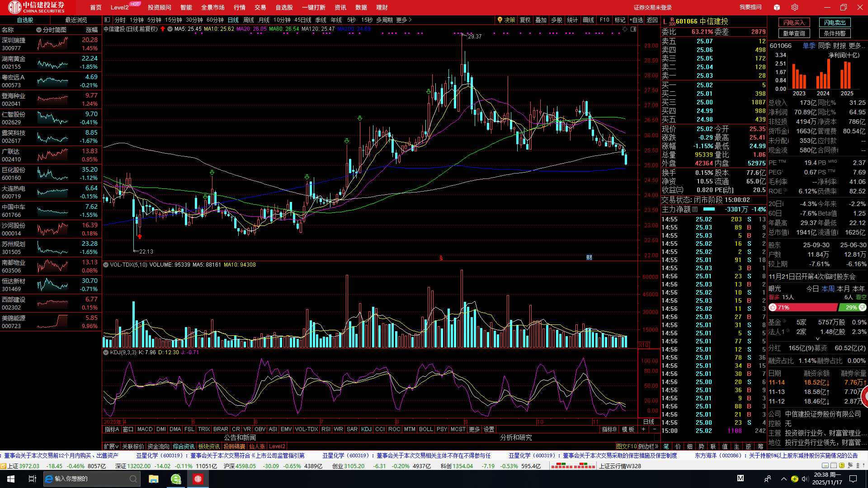Switch to the 最近浏览 tab
868x488 pixels.
(76, 20)
